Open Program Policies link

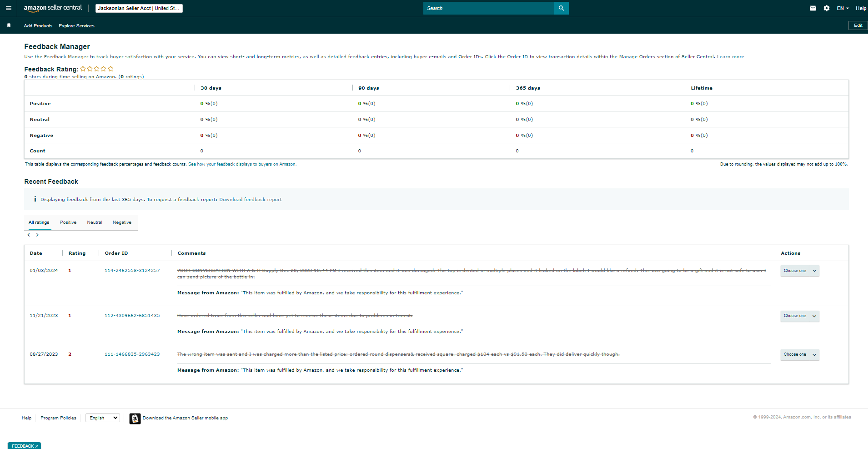coord(58,418)
